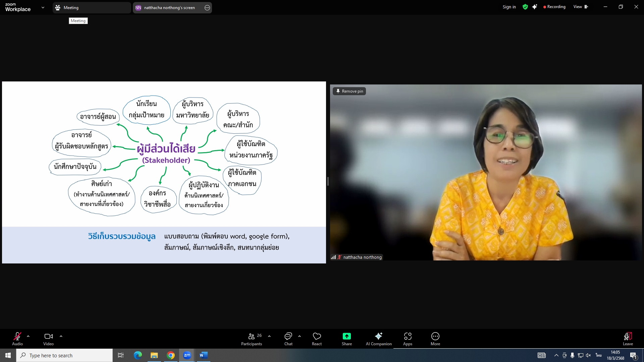
Task: Open the View layout options
Action: click(580, 7)
